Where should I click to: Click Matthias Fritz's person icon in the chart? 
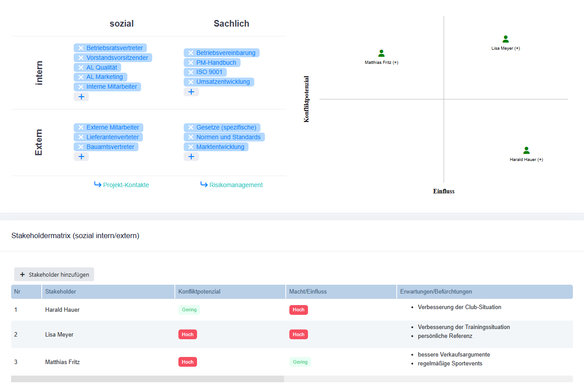(x=381, y=53)
